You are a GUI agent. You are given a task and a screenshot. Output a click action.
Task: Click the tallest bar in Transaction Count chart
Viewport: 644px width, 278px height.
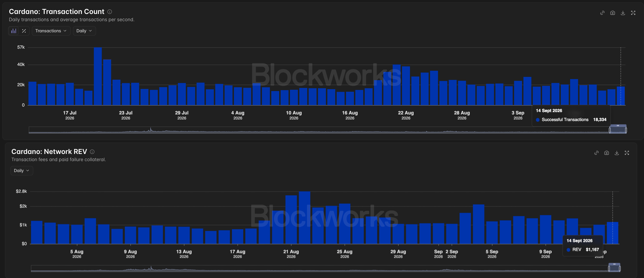[98, 76]
